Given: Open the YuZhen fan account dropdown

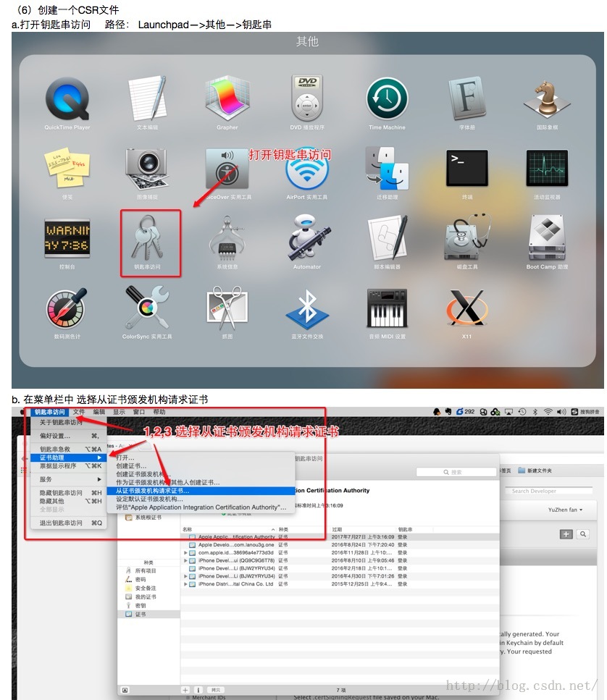Looking at the screenshot, I should [565, 510].
